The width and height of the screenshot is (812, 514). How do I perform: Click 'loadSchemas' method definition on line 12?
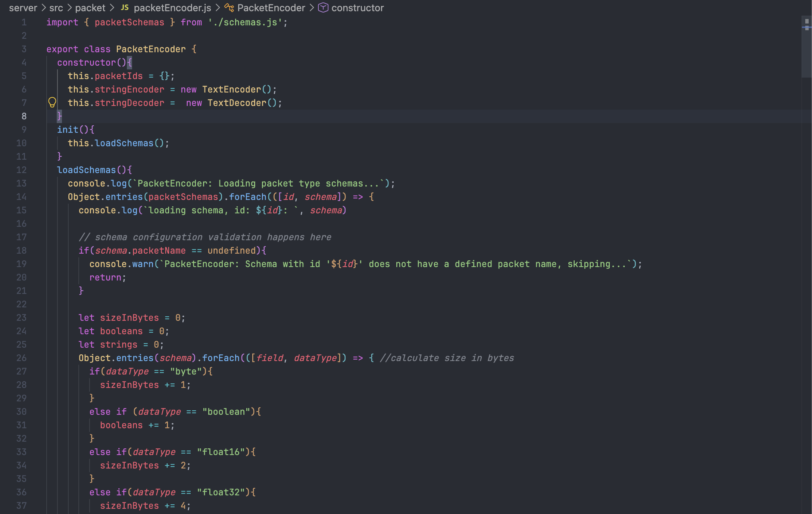87,170
